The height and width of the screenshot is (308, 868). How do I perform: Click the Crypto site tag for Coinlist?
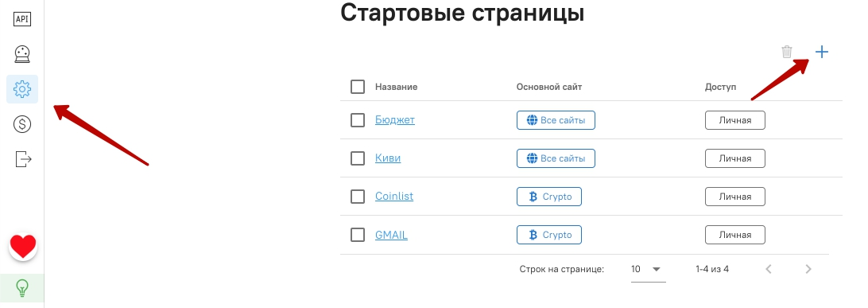click(x=549, y=197)
